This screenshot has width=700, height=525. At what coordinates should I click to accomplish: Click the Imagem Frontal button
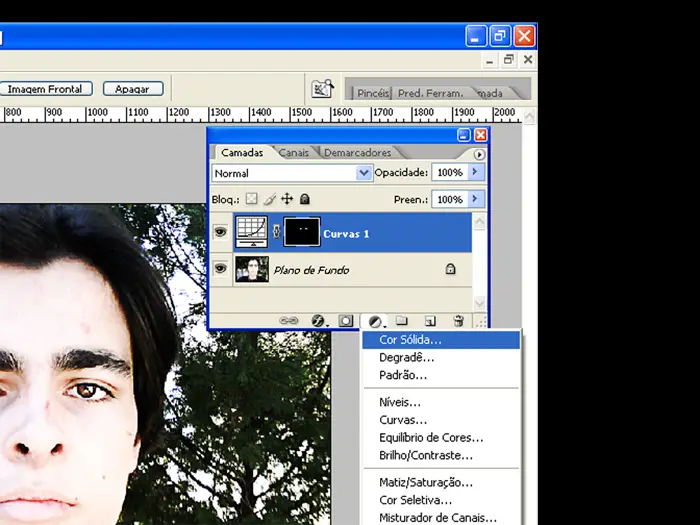coord(44,89)
